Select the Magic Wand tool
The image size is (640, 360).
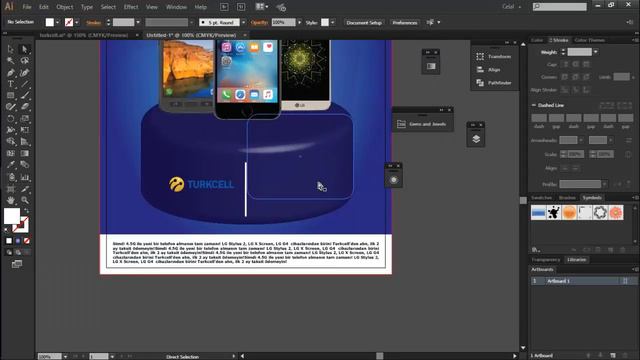(x=11, y=61)
